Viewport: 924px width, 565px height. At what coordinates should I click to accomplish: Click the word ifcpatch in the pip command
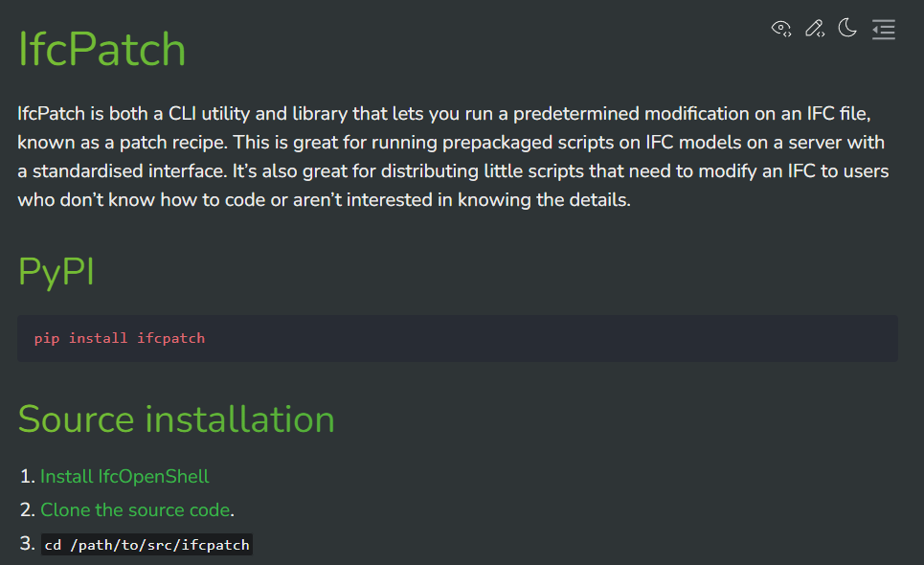[x=170, y=338]
